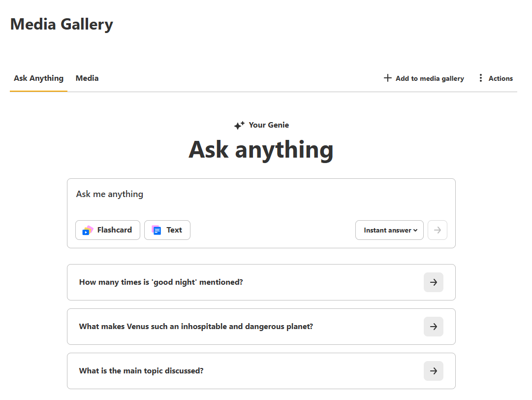Select 'What is the main topic discussed?' suggestion
This screenshot has width=532, height=400.
(x=141, y=371)
